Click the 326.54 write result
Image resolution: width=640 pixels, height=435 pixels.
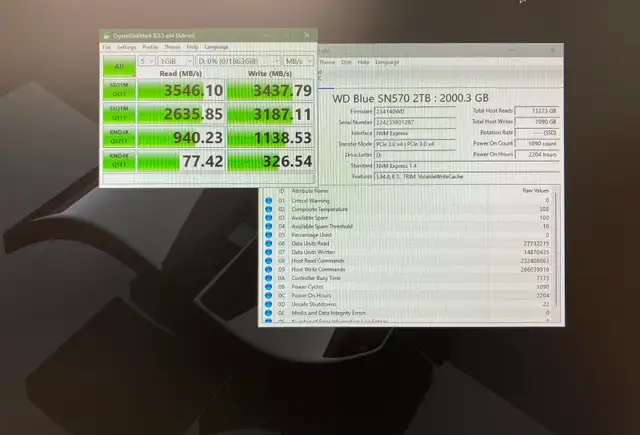[x=271, y=161]
